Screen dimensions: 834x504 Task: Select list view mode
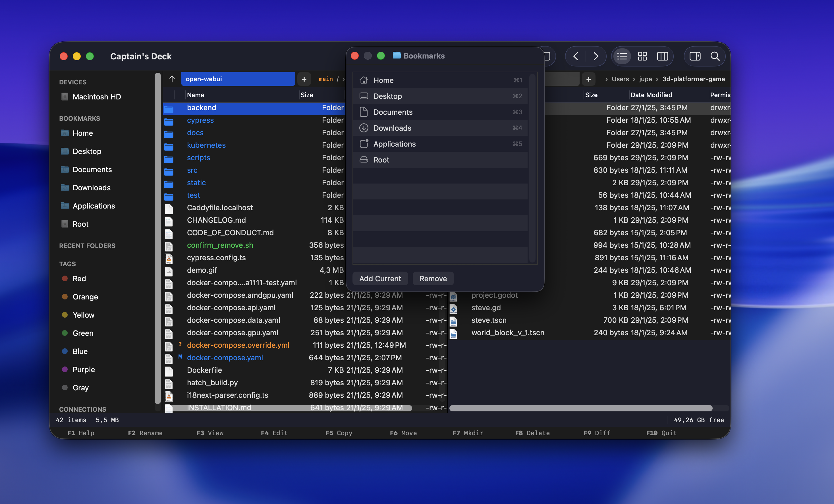point(622,56)
